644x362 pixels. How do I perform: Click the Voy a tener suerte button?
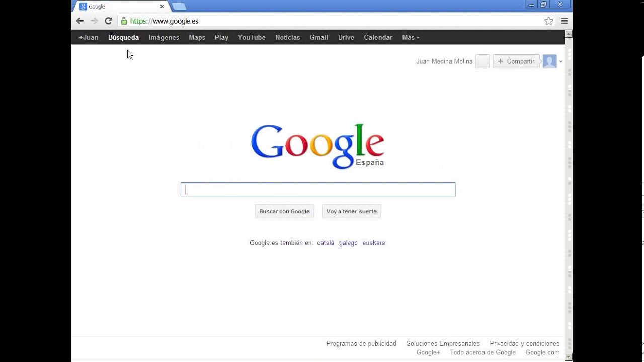click(x=352, y=211)
